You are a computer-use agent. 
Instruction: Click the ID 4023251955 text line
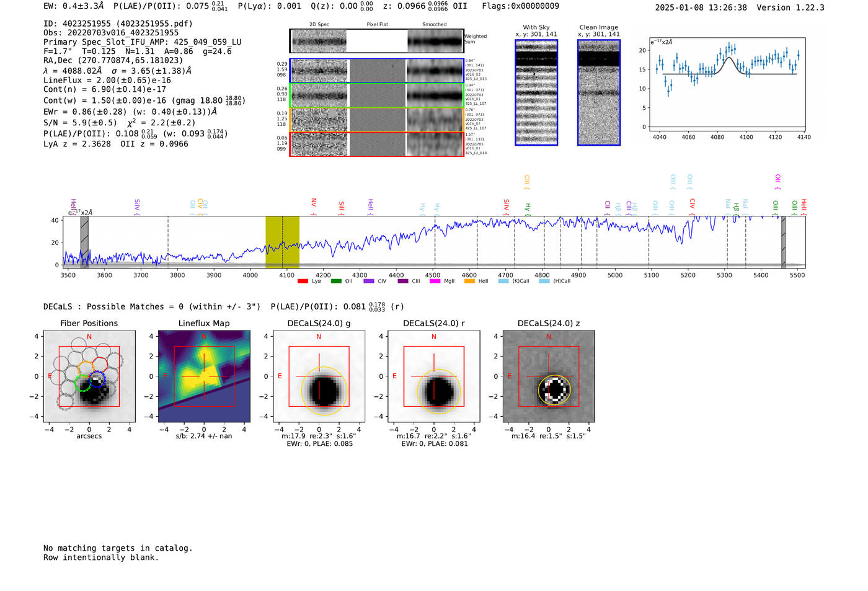118,24
